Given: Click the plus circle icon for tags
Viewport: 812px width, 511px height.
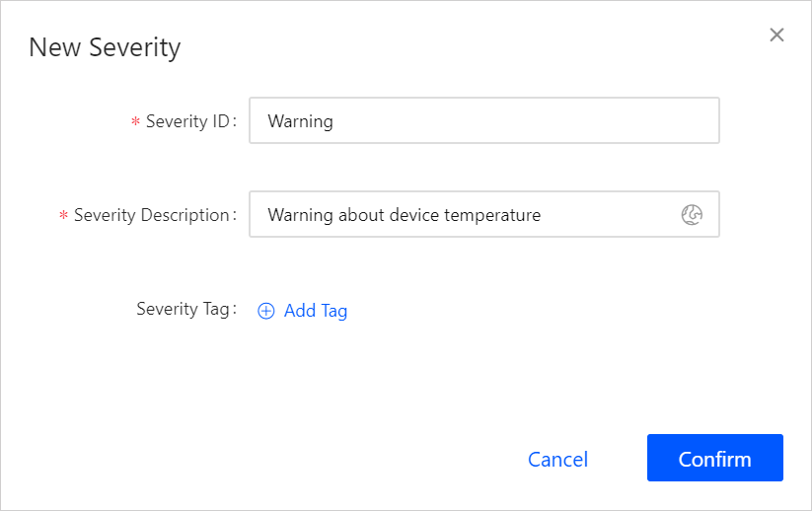Looking at the screenshot, I should tap(266, 311).
